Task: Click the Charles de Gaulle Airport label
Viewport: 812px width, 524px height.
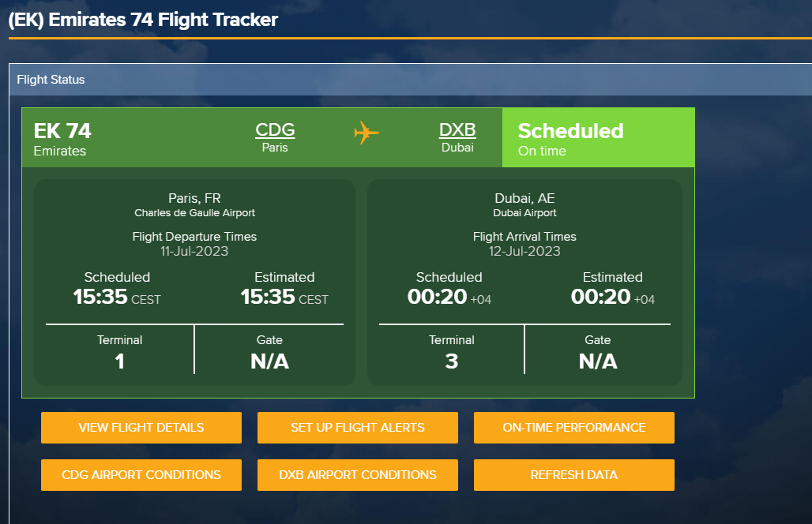Action: [x=195, y=212]
